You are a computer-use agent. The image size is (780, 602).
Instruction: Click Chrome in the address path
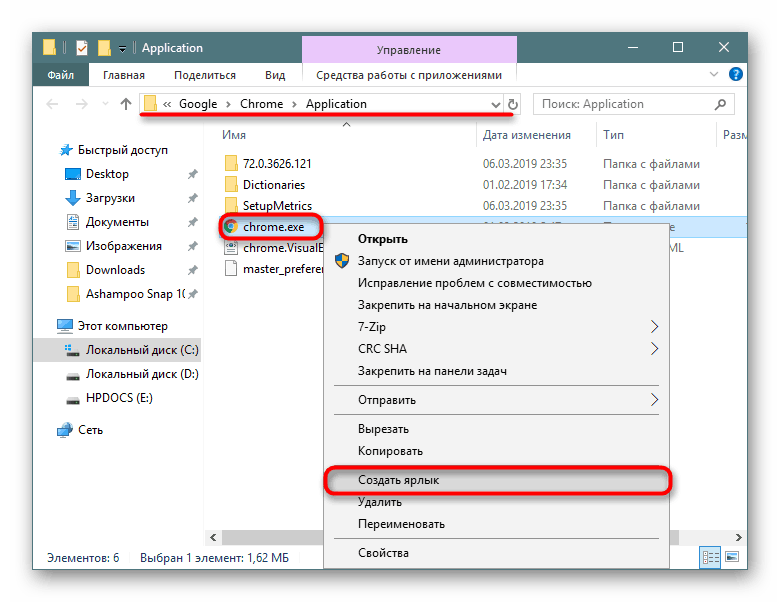tap(262, 104)
